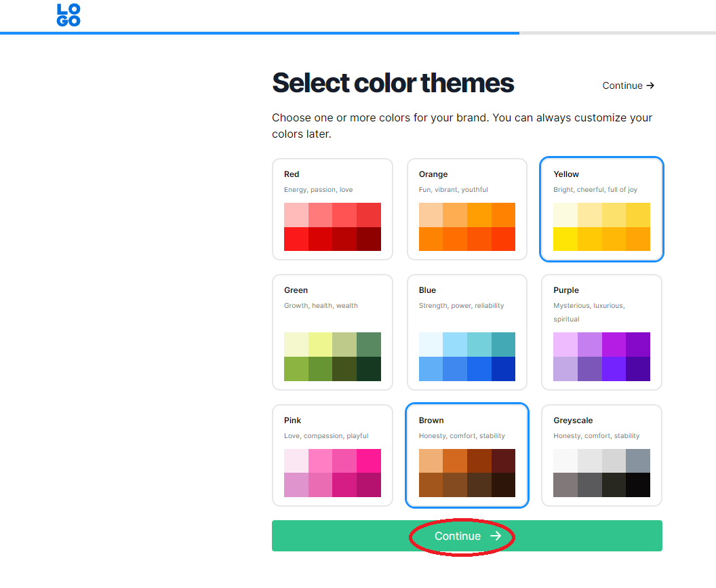Click the green Continue button
Viewport: 716px width, 588px height.
click(x=466, y=536)
